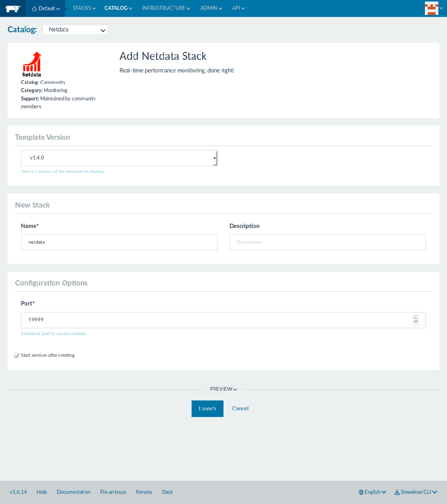
Task: Open the Catalog Netdata dropdown
Action: pyautogui.click(x=75, y=30)
